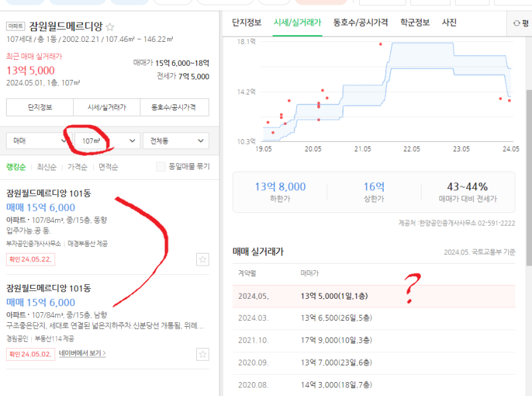532x396 pixels.
Task: Select 랭킹순 sort option
Action: (x=16, y=167)
